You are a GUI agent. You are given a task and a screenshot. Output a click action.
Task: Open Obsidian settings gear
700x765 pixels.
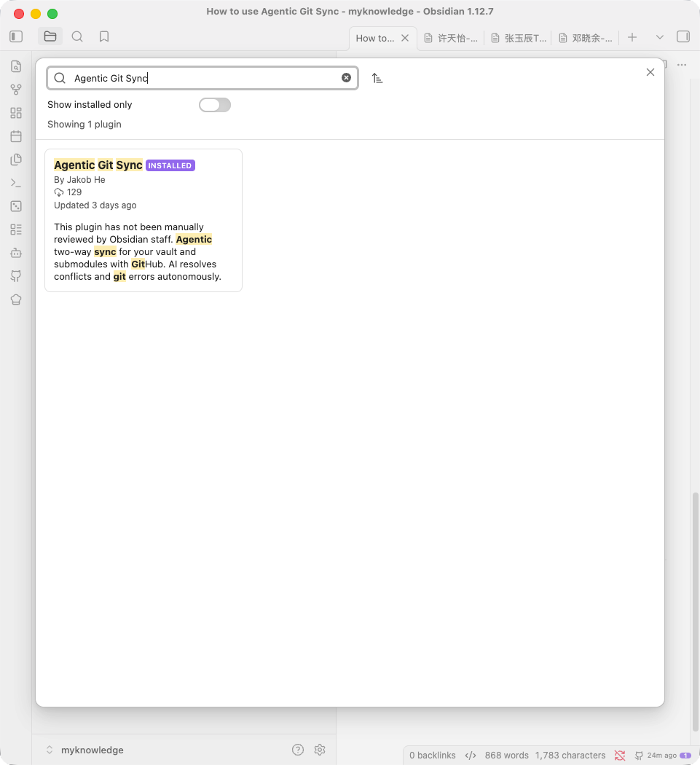[320, 750]
